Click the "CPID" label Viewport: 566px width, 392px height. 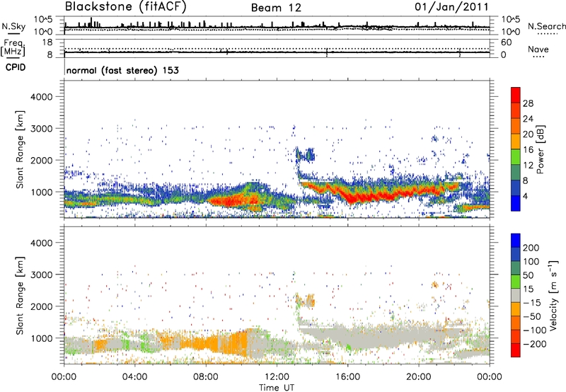point(16,67)
